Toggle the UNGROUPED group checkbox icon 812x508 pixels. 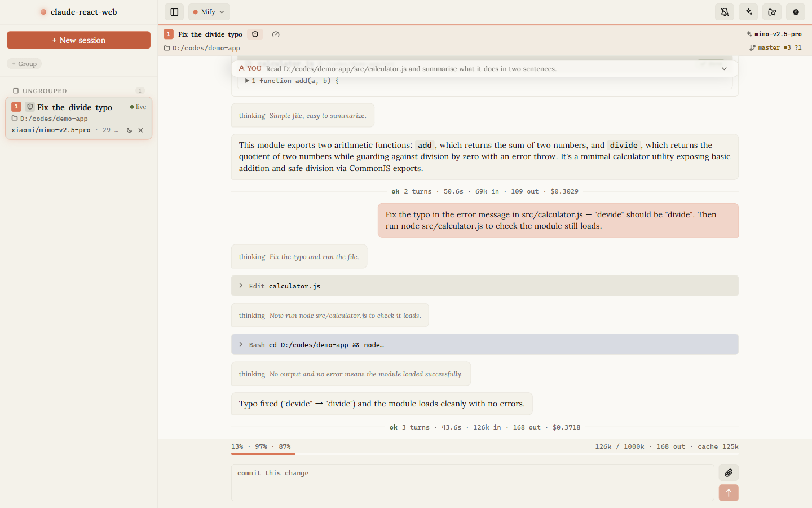tap(16, 91)
